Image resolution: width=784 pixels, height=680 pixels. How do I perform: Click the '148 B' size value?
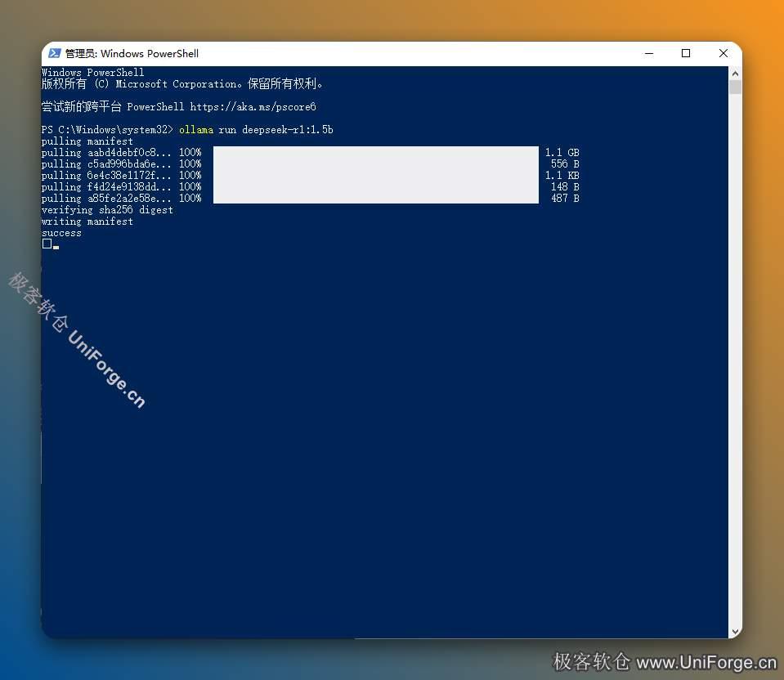(565, 187)
